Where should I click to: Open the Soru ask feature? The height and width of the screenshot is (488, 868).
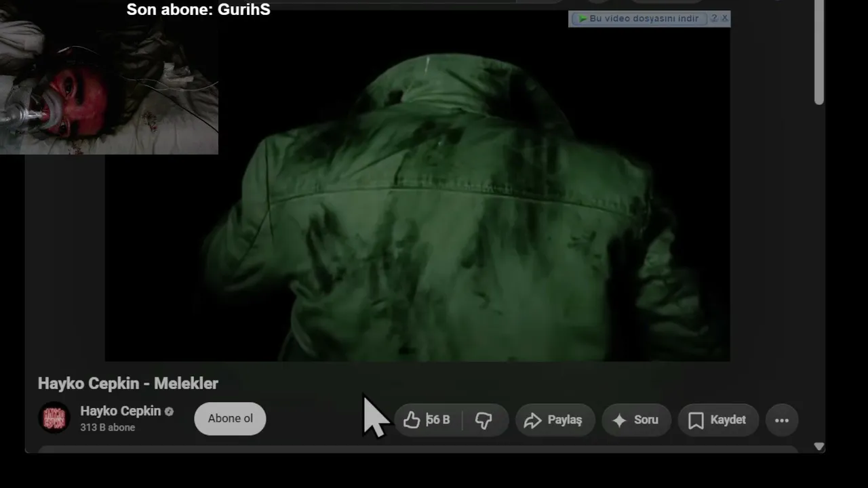636,420
